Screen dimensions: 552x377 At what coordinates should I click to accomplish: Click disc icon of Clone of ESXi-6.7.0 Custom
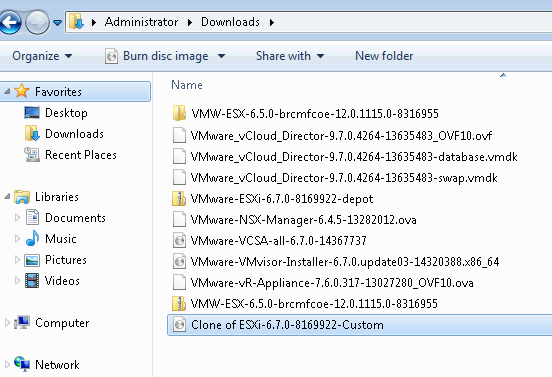(x=179, y=325)
